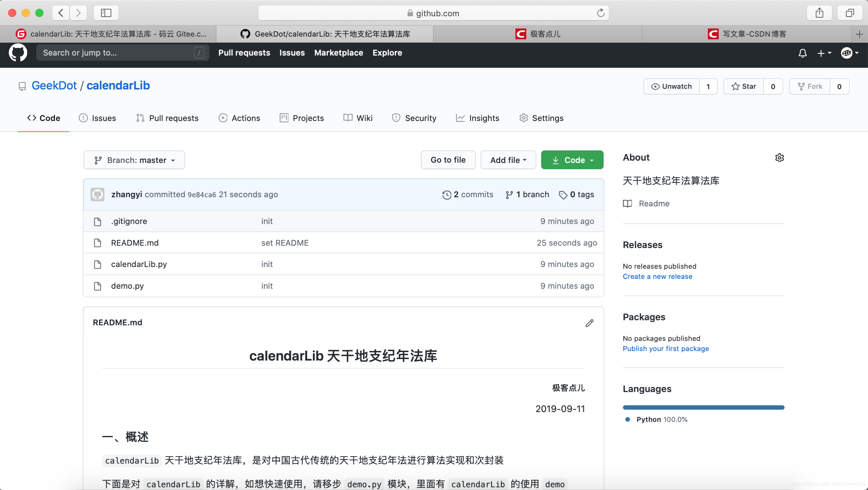This screenshot has width=868, height=490.
Task: Expand the Branch: master dropdown
Action: pos(134,160)
